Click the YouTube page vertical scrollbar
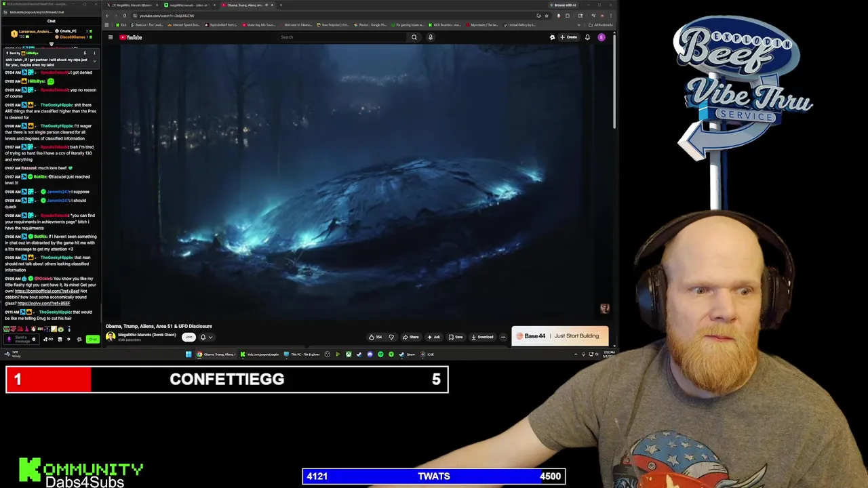Viewport: 868px width, 488px height. point(614,81)
